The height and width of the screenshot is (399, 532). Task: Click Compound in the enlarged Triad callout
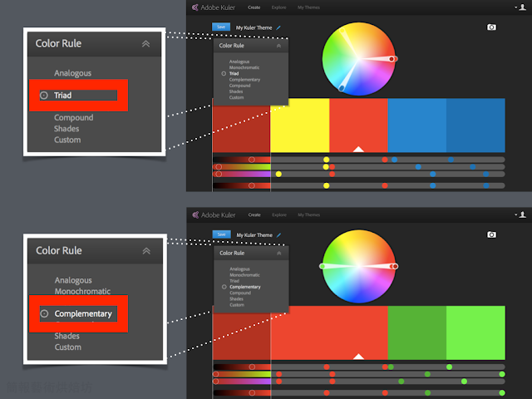(x=74, y=118)
